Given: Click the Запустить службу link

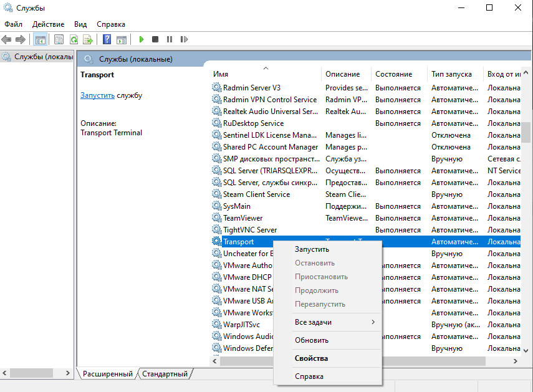Looking at the screenshot, I should tap(97, 95).
